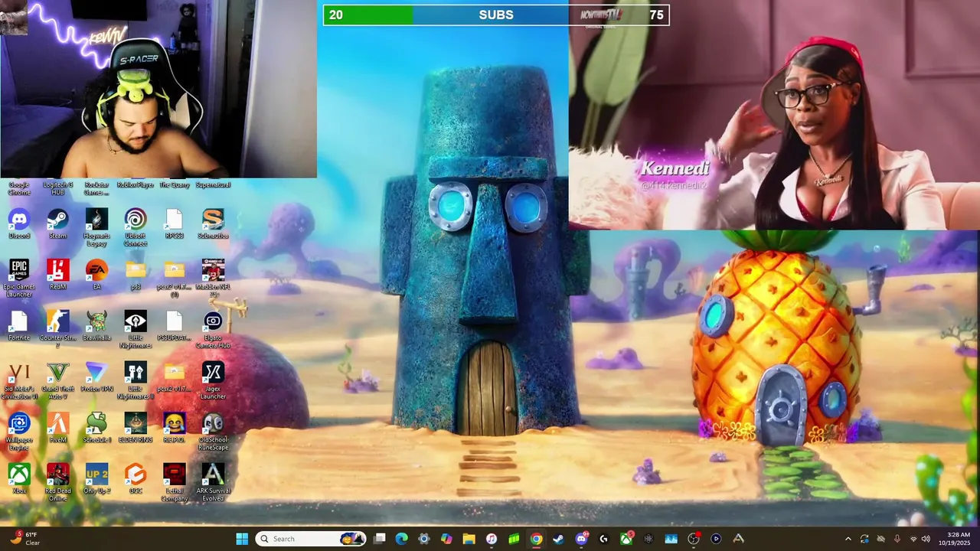Select Sid Meier's Civilization VI icon
The width and height of the screenshot is (980, 551).
coord(19,381)
